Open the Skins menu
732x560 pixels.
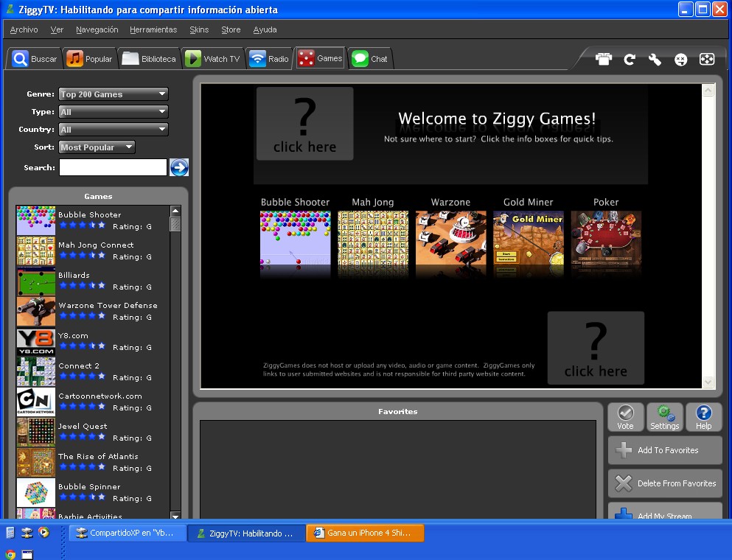click(x=199, y=29)
